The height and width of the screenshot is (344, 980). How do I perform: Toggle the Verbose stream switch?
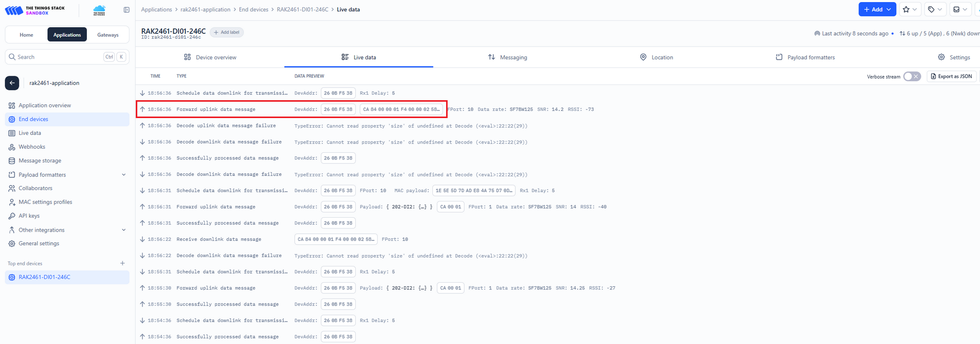[x=912, y=77]
